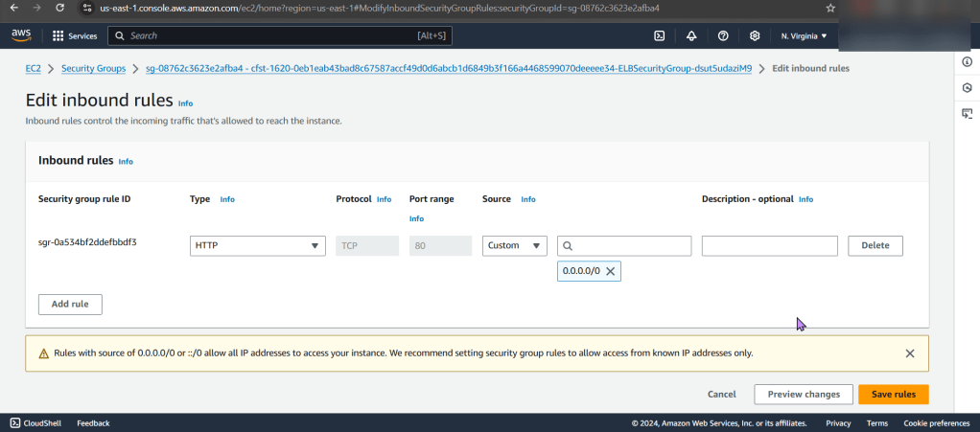Click the Description optional text field
The height and width of the screenshot is (432, 980).
click(769, 246)
